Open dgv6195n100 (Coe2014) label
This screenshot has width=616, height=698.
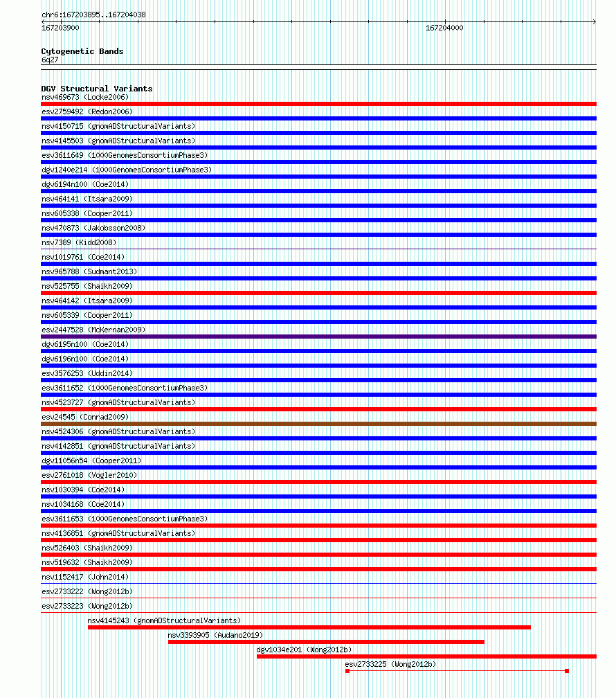tap(85, 345)
